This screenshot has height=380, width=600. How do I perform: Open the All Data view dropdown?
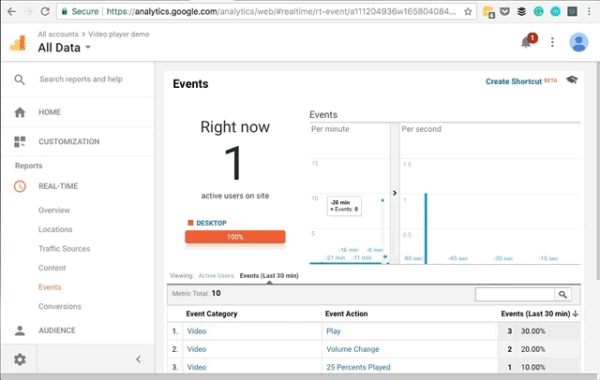(64, 47)
